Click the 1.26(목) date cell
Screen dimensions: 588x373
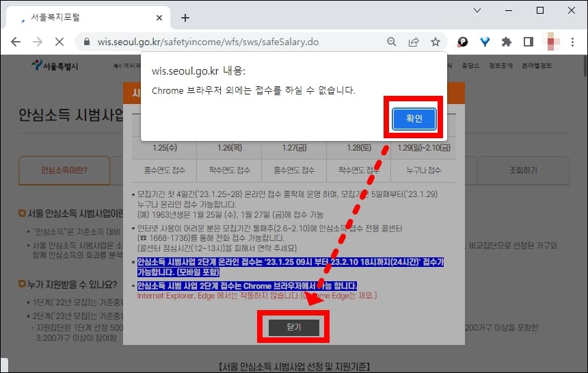pos(229,147)
